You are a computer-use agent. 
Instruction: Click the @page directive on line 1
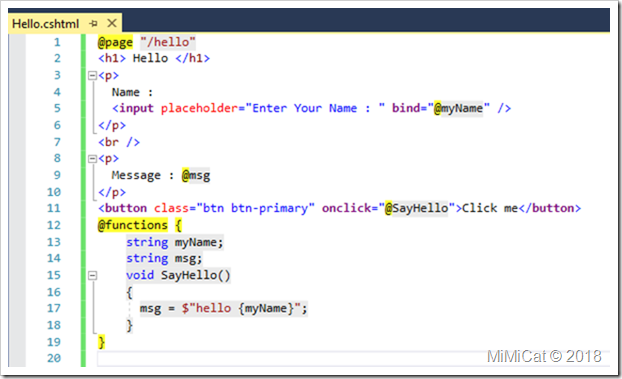[115, 42]
